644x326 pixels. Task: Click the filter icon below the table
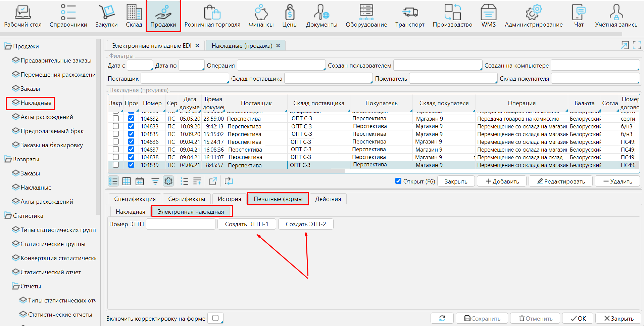(155, 181)
